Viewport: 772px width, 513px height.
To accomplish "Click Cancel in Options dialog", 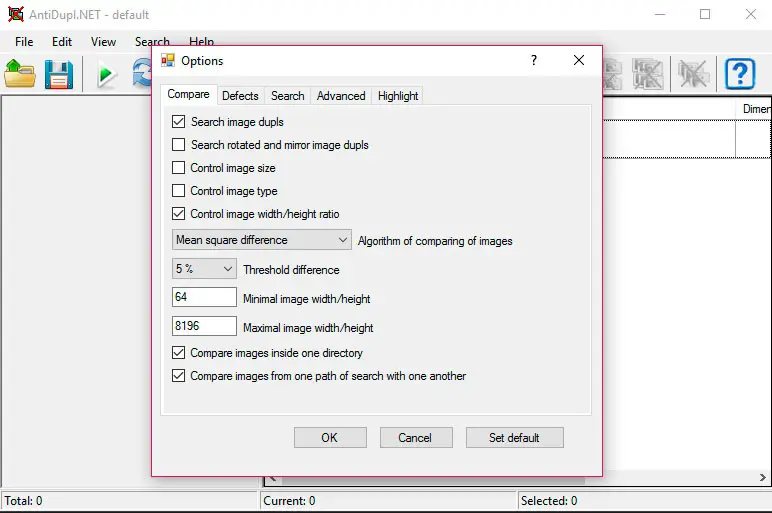I will coord(416,438).
